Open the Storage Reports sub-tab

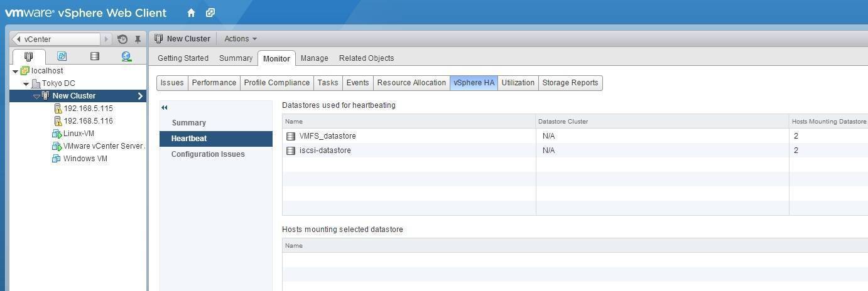point(570,83)
